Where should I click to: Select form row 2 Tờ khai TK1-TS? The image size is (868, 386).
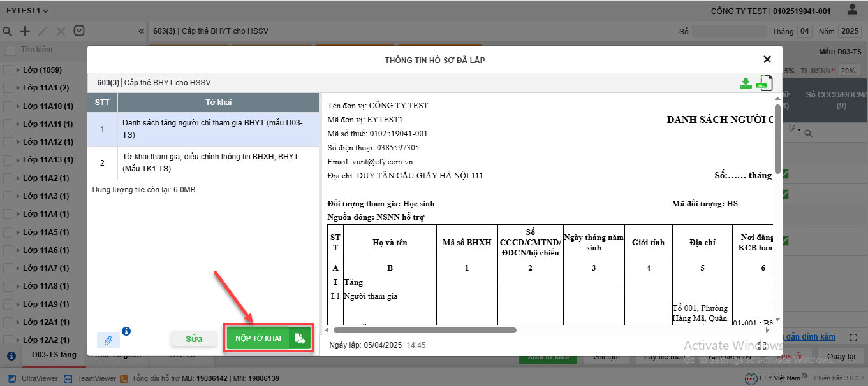pos(203,163)
